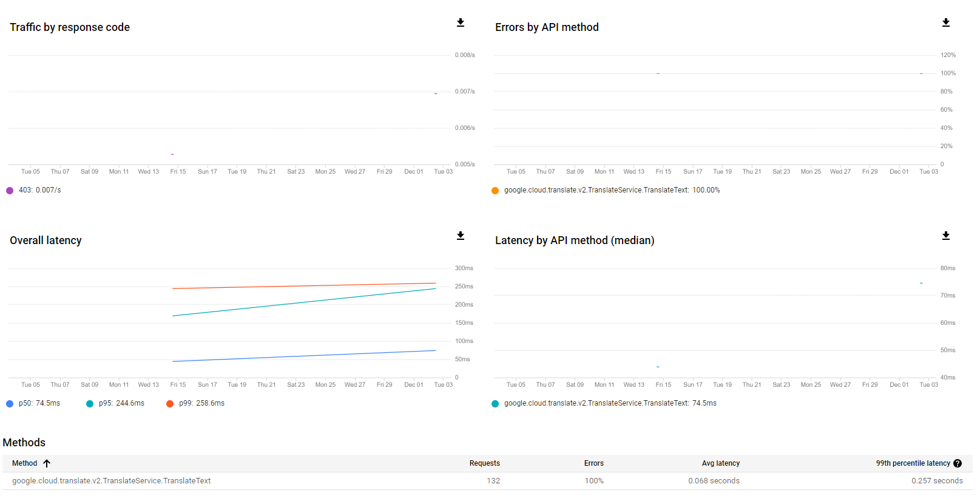Viewport: 980px width, 504px height.
Task: Toggle TranslateText legend in Errors chart
Action: [x=495, y=191]
